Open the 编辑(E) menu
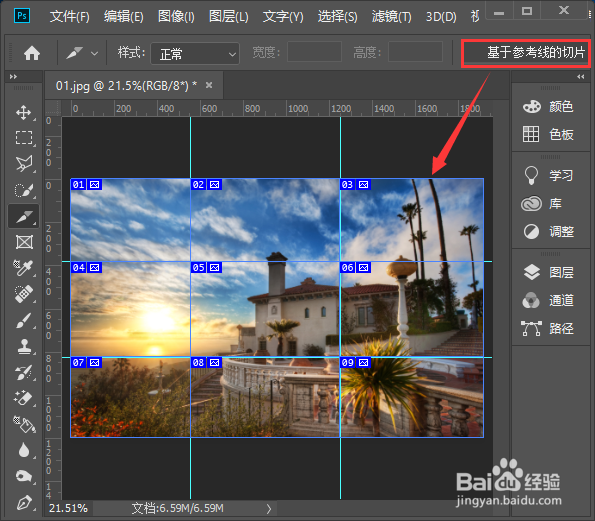595x521 pixels. [x=124, y=17]
